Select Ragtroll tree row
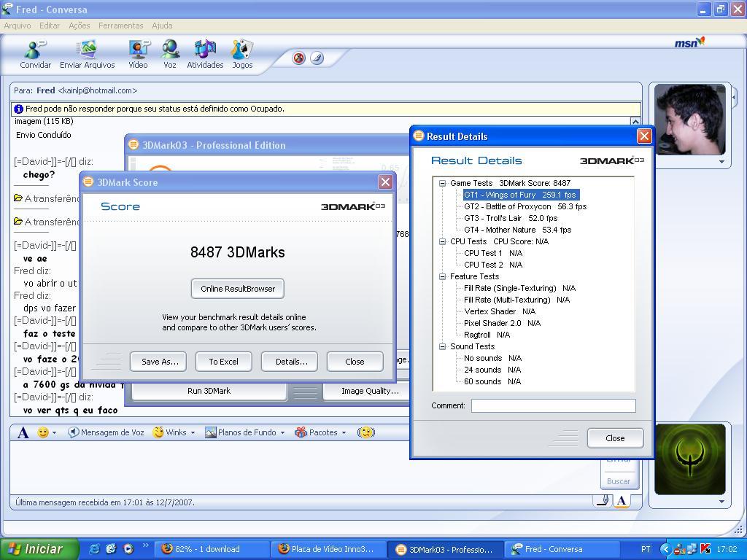 tap(487, 335)
